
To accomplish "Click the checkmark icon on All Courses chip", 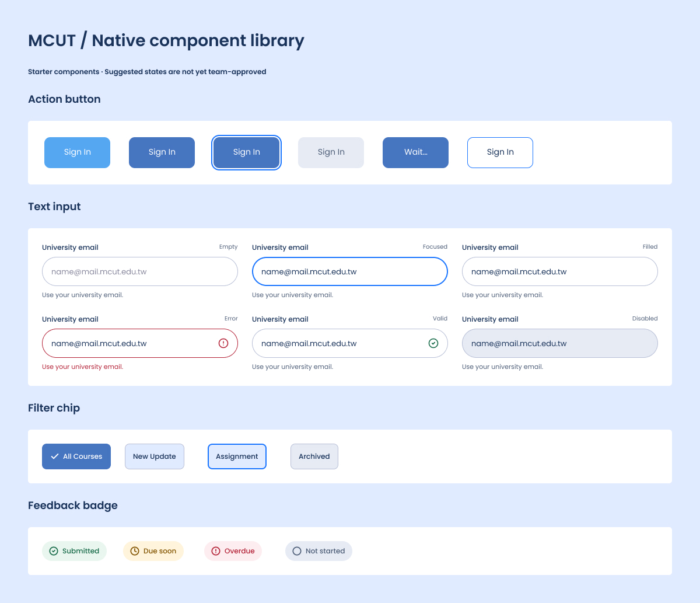I will [55, 456].
